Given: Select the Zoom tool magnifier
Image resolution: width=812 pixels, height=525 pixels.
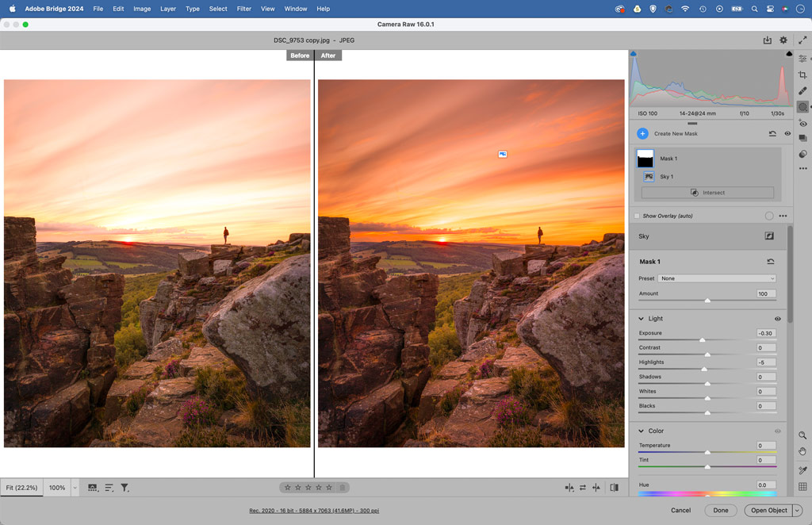Looking at the screenshot, I should (x=802, y=435).
